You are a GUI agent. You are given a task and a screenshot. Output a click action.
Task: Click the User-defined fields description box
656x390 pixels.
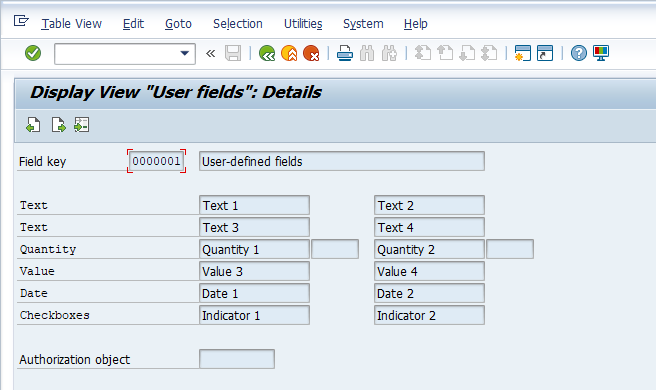(342, 161)
